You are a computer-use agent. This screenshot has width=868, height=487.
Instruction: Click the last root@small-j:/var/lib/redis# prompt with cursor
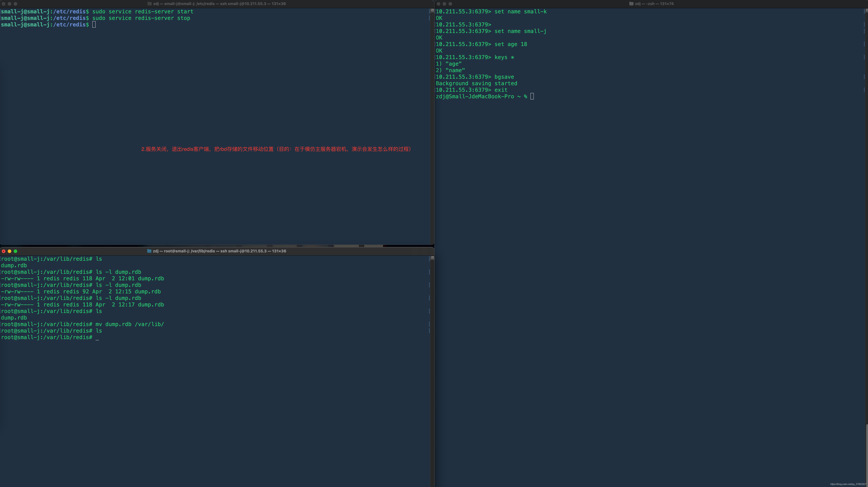coord(50,337)
